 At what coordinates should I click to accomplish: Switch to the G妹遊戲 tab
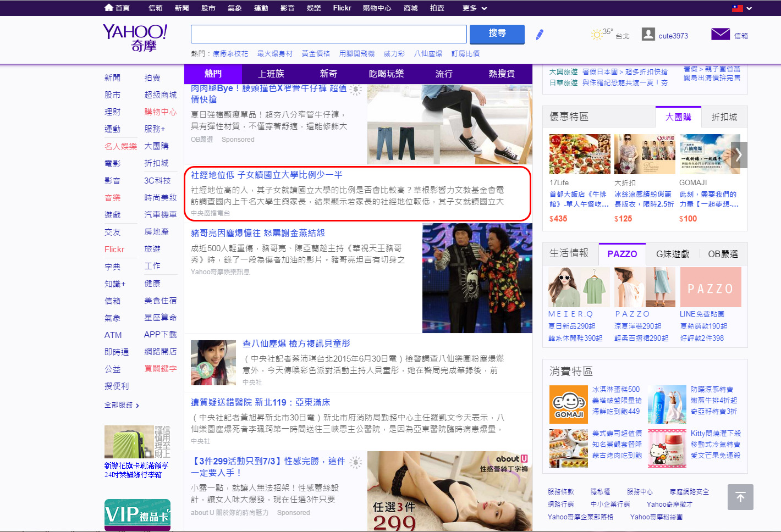click(x=672, y=254)
